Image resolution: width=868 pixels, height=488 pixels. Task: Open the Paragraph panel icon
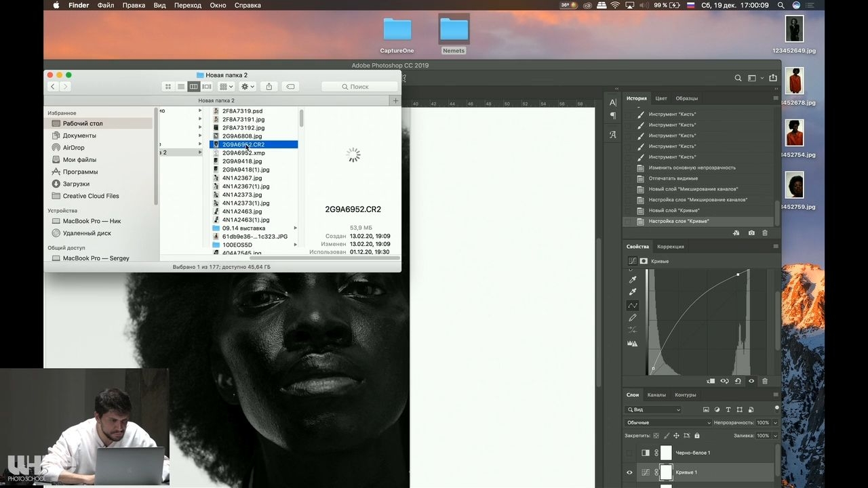click(x=613, y=115)
